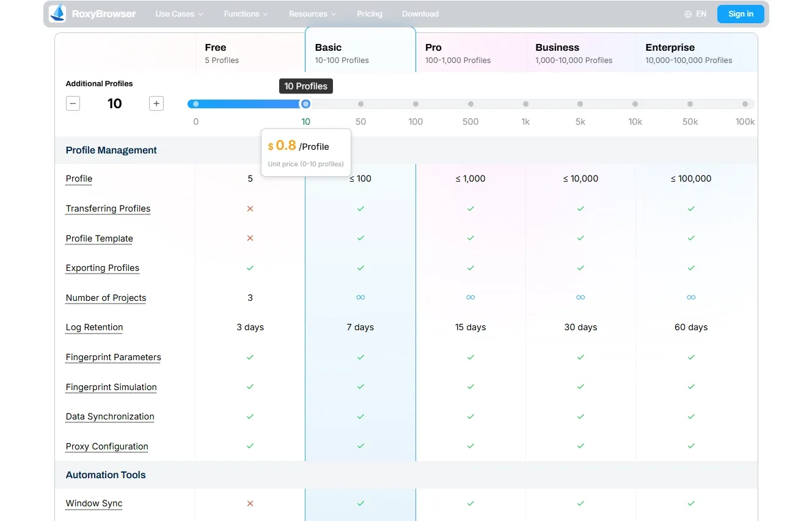The width and height of the screenshot is (812, 521).
Task: Click the Sign in button
Action: [x=741, y=14]
